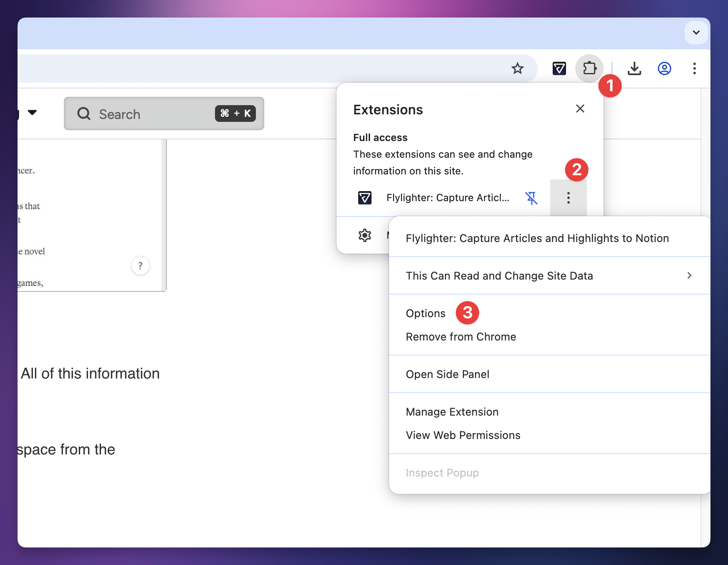Open Flylighter's three-dot more actions menu
The width and height of the screenshot is (728, 565).
568,198
